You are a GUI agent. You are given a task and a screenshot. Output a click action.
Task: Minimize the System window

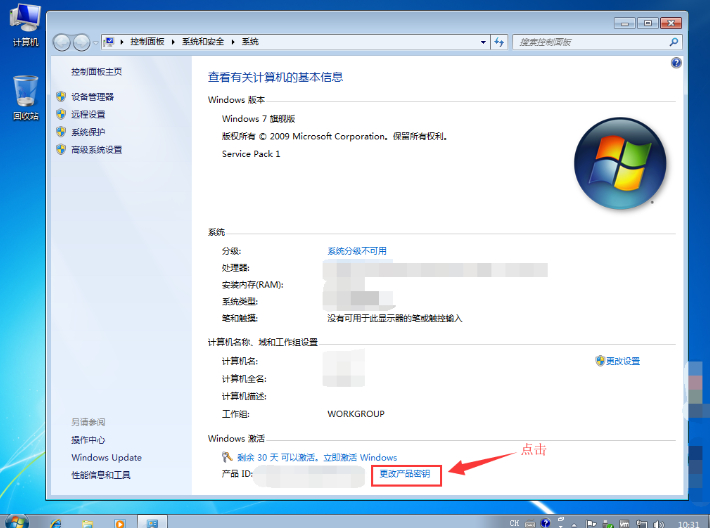(625, 23)
